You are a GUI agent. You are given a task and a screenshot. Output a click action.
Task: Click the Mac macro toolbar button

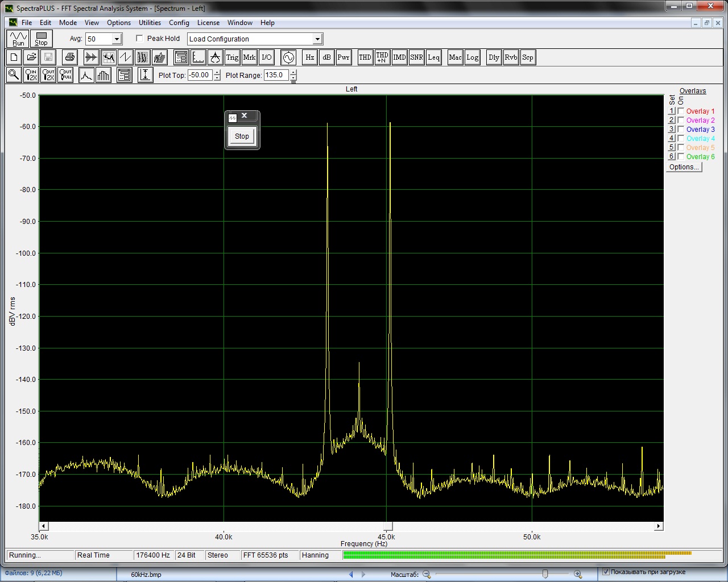coord(455,57)
